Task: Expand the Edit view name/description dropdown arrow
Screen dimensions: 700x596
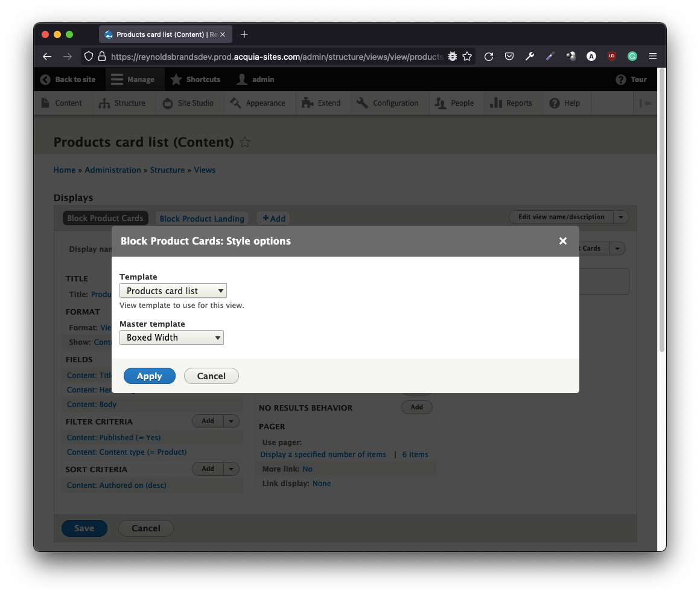Action: [621, 217]
